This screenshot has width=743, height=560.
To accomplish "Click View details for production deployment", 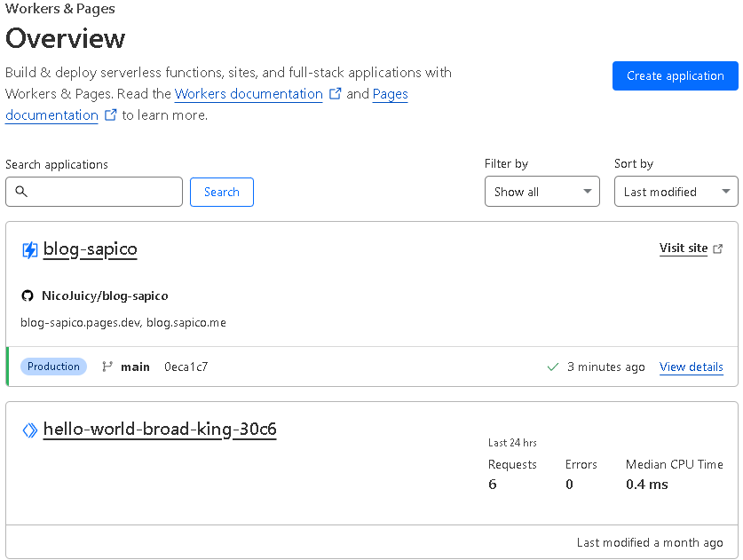I will [692, 367].
